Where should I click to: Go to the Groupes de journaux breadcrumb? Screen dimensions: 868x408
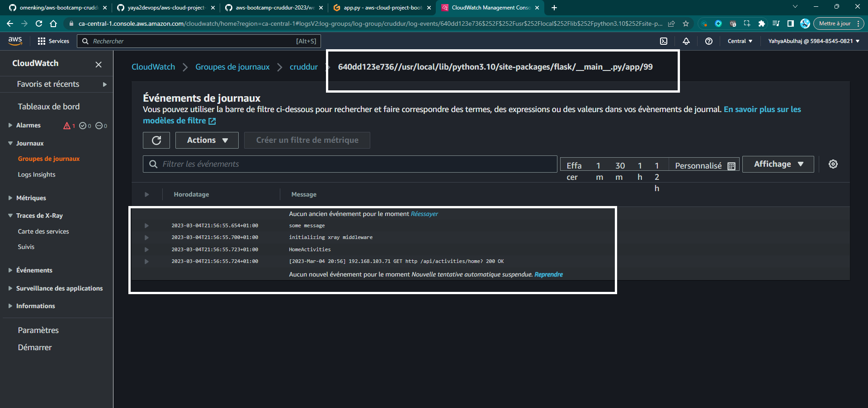232,67
